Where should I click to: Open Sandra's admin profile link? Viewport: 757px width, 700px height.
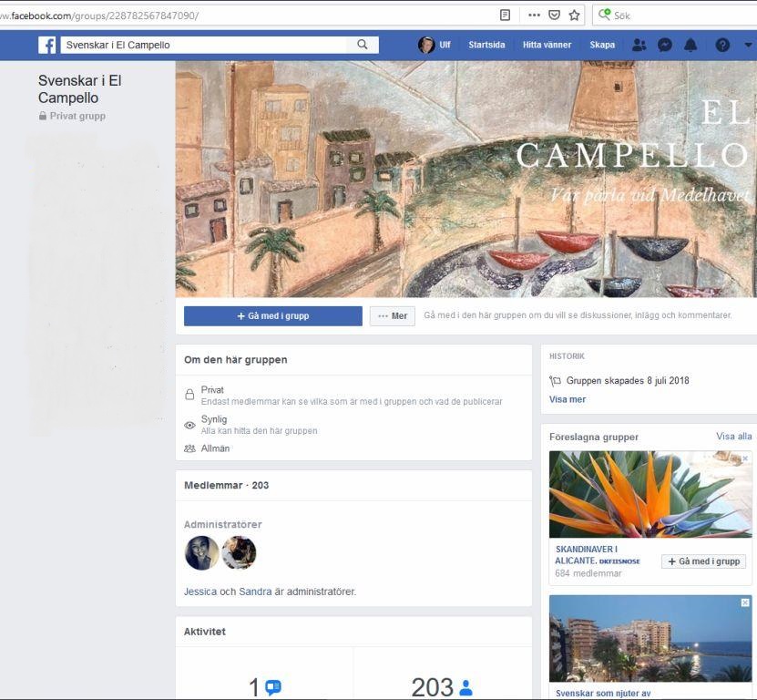tap(255, 592)
